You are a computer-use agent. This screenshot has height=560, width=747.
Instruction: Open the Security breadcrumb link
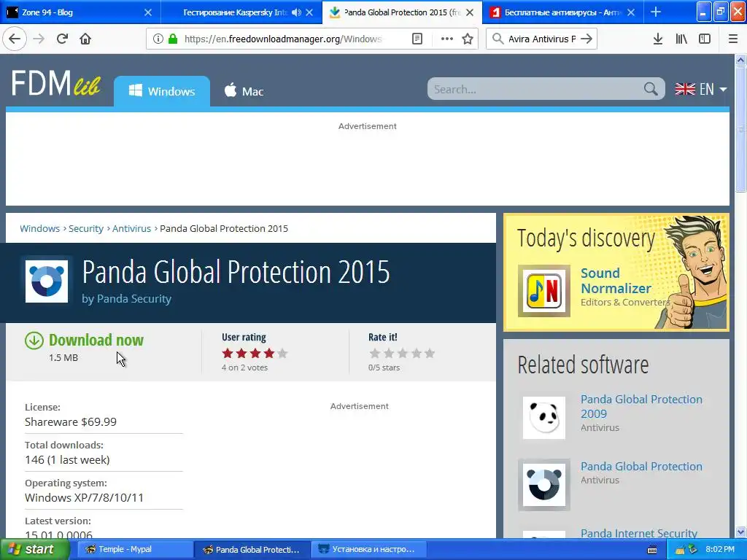[x=86, y=228]
